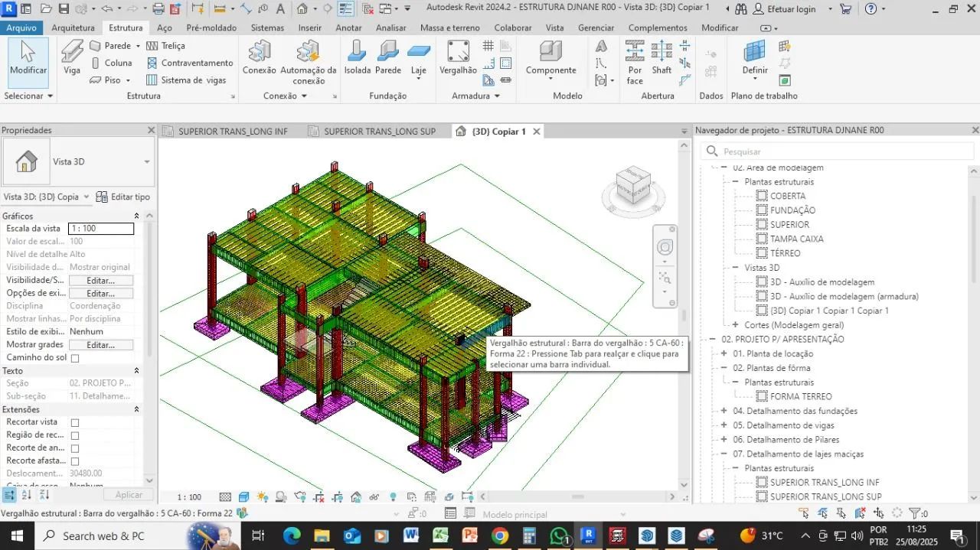Image resolution: width=980 pixels, height=550 pixels.
Task: Toggle sun path icon in view control bar
Action: (263, 497)
